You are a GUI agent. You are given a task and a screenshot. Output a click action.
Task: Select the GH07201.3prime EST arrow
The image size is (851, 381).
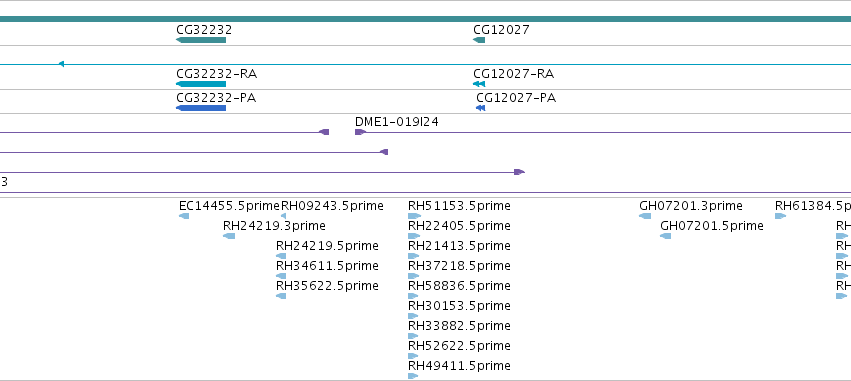tap(645, 216)
